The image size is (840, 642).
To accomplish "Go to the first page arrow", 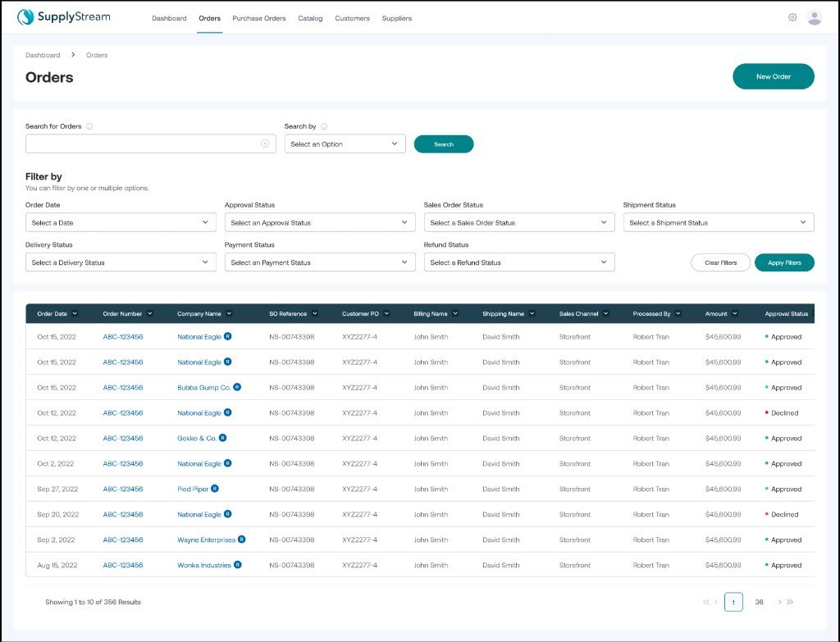I will pos(705,602).
